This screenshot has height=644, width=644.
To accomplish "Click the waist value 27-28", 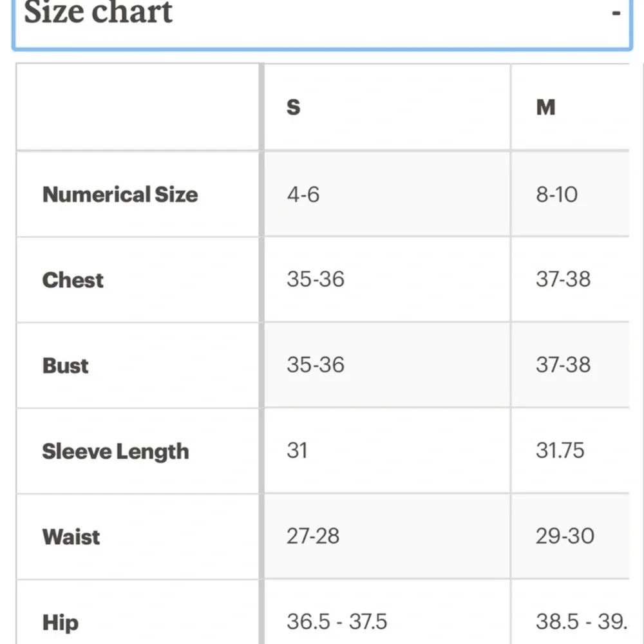I will (x=313, y=536).
